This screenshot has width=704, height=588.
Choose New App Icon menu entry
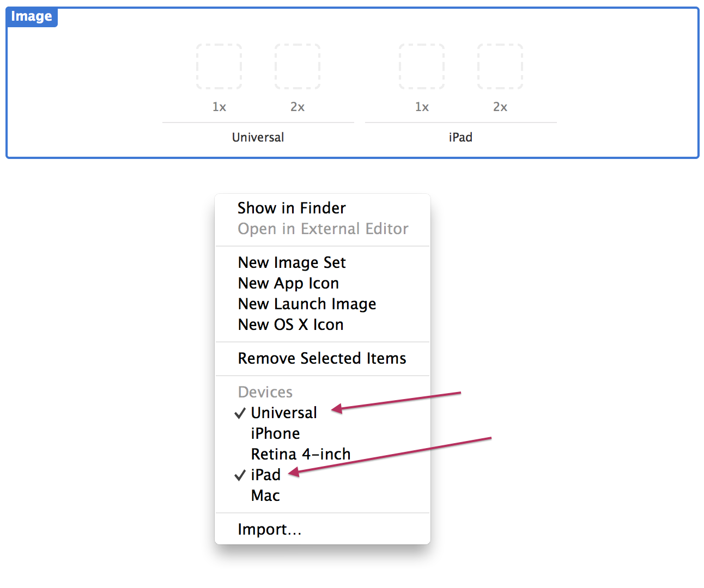(288, 283)
